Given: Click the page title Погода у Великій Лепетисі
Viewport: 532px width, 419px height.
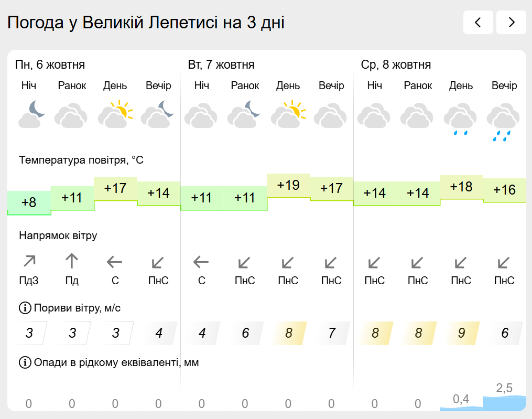Looking at the screenshot, I should (x=146, y=23).
